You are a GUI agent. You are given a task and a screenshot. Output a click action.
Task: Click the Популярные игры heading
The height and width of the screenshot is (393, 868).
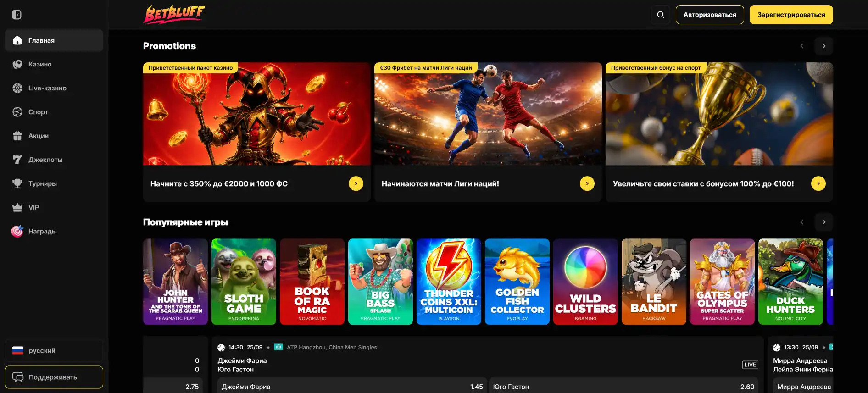185,222
